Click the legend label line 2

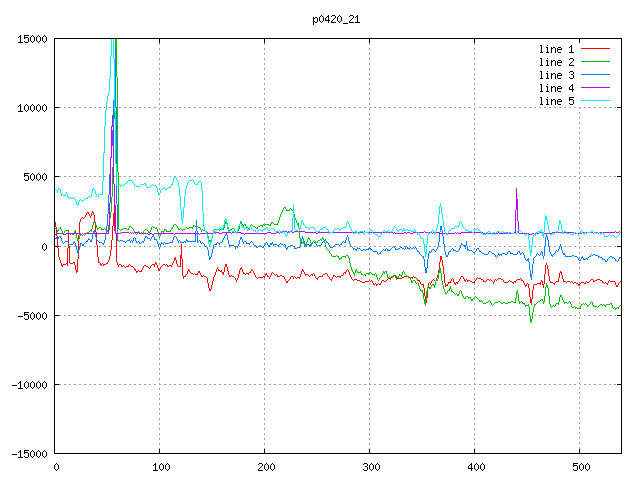click(x=556, y=62)
